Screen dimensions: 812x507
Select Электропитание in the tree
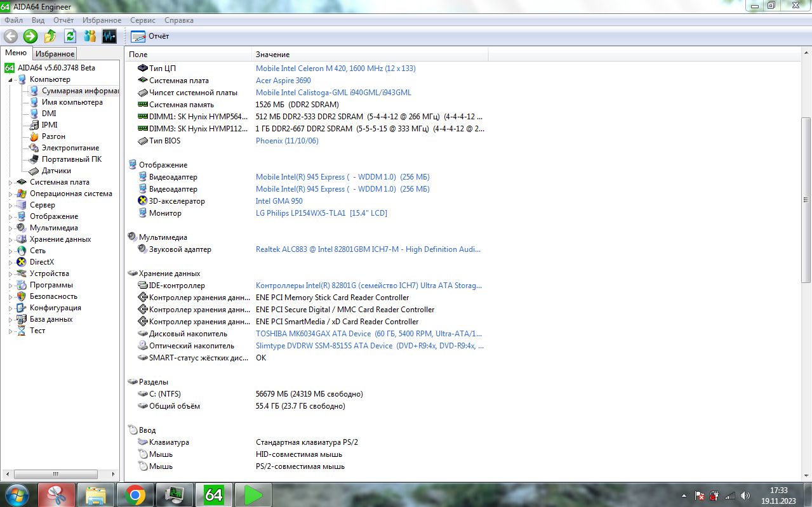click(70, 148)
